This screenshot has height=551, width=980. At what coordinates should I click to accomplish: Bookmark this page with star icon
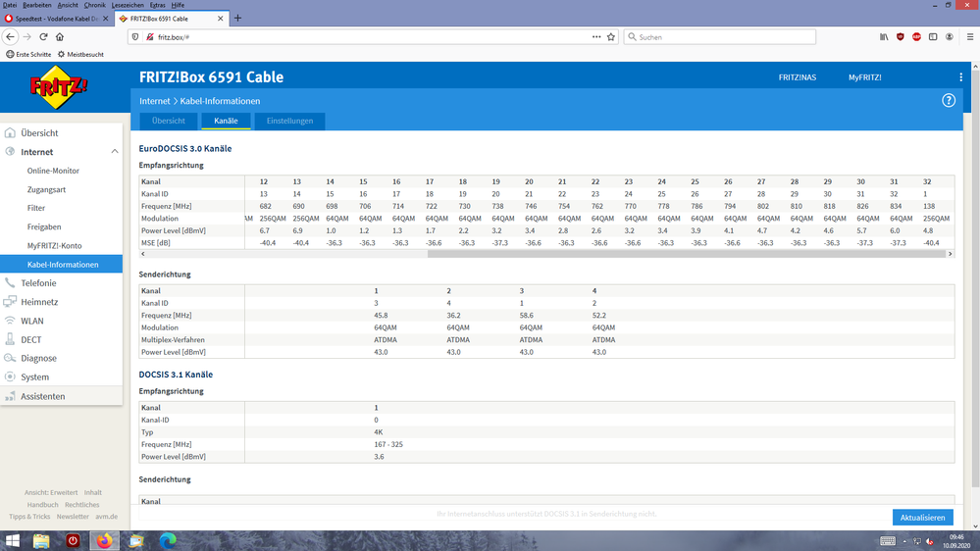(x=610, y=37)
